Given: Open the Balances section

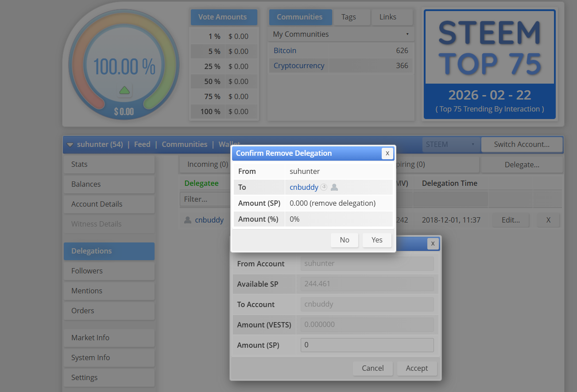Looking at the screenshot, I should (x=109, y=184).
